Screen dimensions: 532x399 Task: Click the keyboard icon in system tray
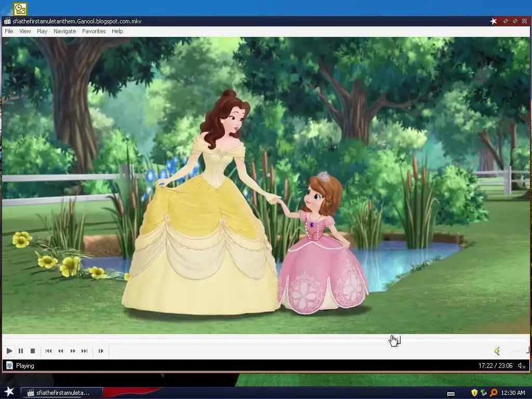(x=451, y=394)
